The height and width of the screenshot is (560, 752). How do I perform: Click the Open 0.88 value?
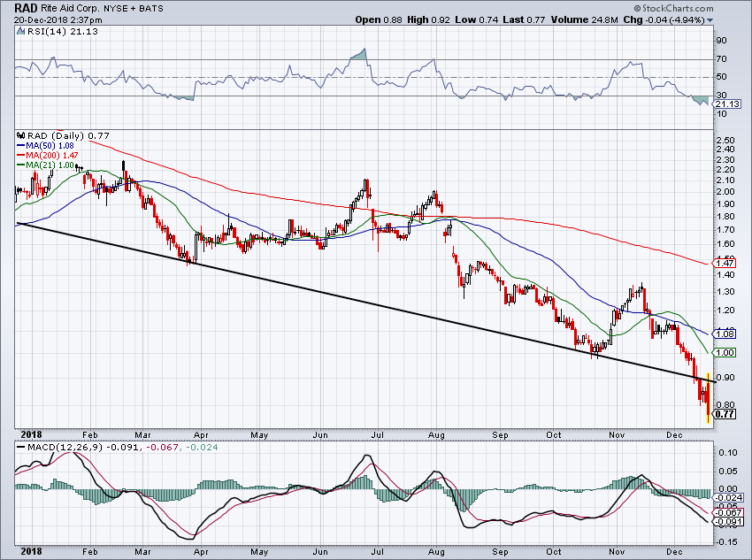coord(379,20)
